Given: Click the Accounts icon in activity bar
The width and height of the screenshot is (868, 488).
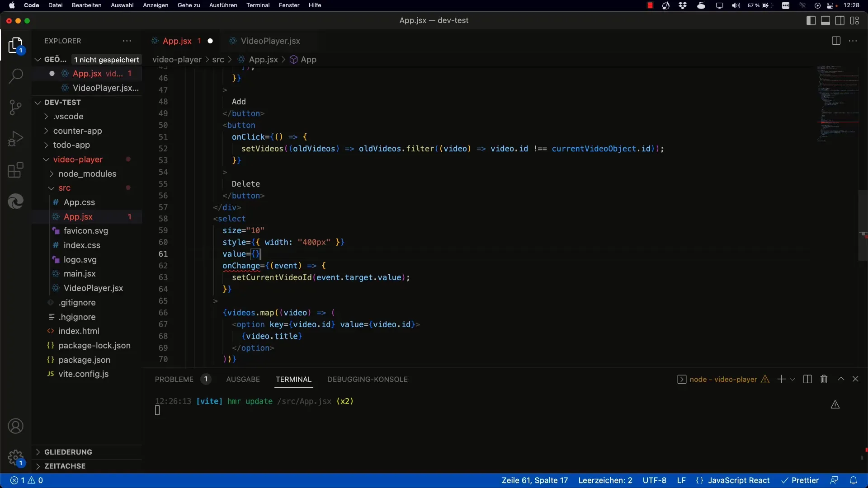Looking at the screenshot, I should point(16,426).
